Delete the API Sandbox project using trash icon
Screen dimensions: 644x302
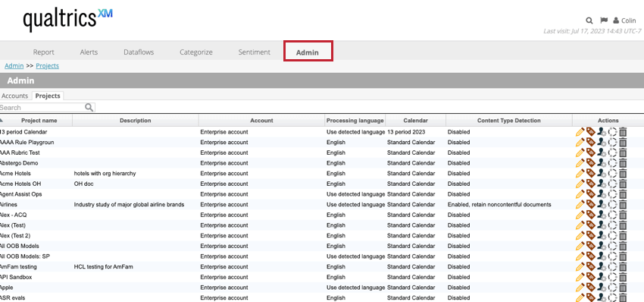[623, 277]
